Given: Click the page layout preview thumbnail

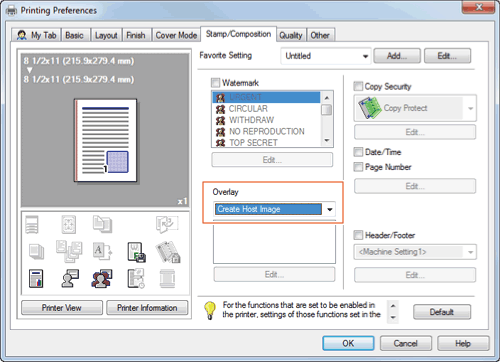Looking at the screenshot, I should click(x=105, y=140).
